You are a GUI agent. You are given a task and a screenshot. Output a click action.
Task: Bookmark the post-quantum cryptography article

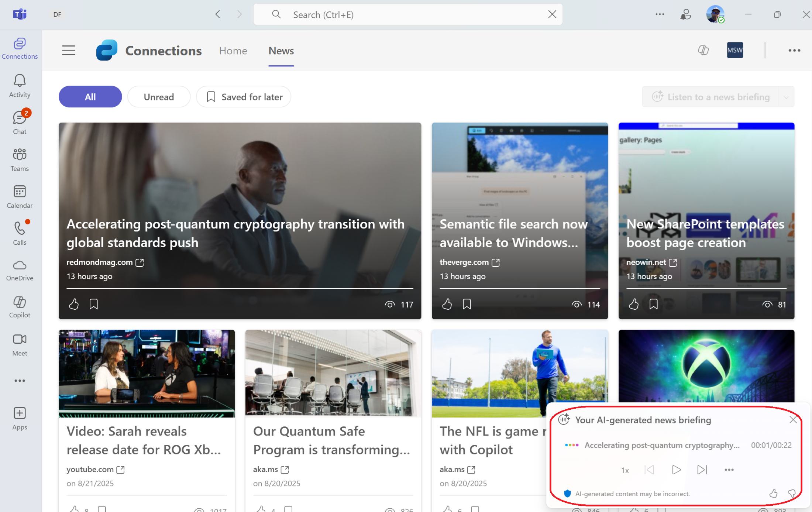pyautogui.click(x=94, y=304)
